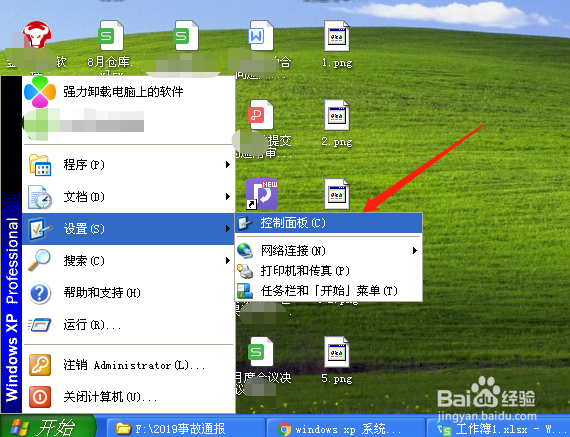Click the 注销 key icon
The height and width of the screenshot is (437, 570).
[x=40, y=365]
